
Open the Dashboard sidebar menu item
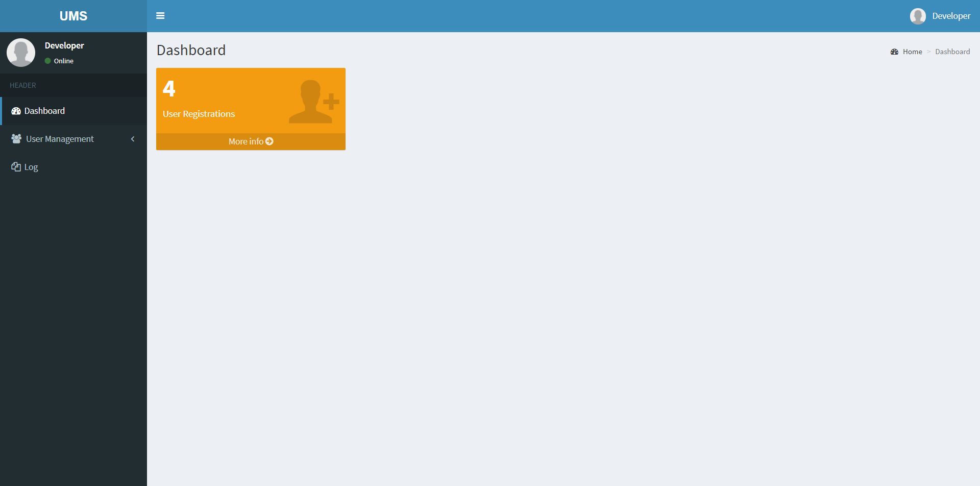(73, 111)
